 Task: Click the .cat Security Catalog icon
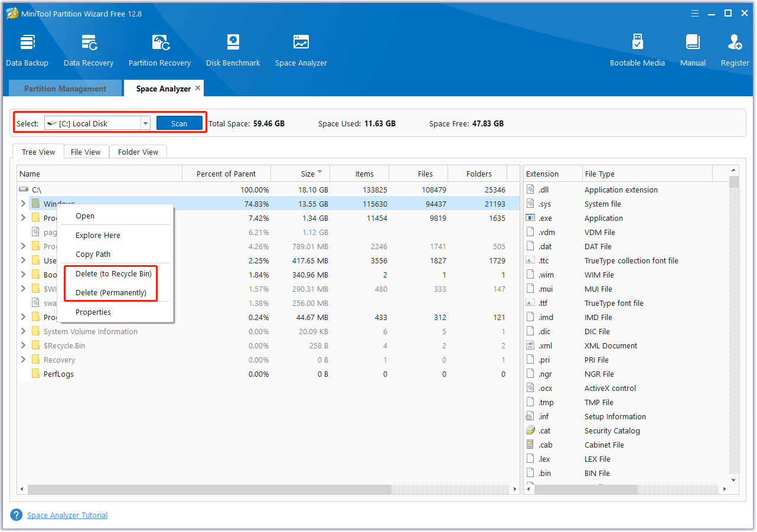pyautogui.click(x=530, y=430)
